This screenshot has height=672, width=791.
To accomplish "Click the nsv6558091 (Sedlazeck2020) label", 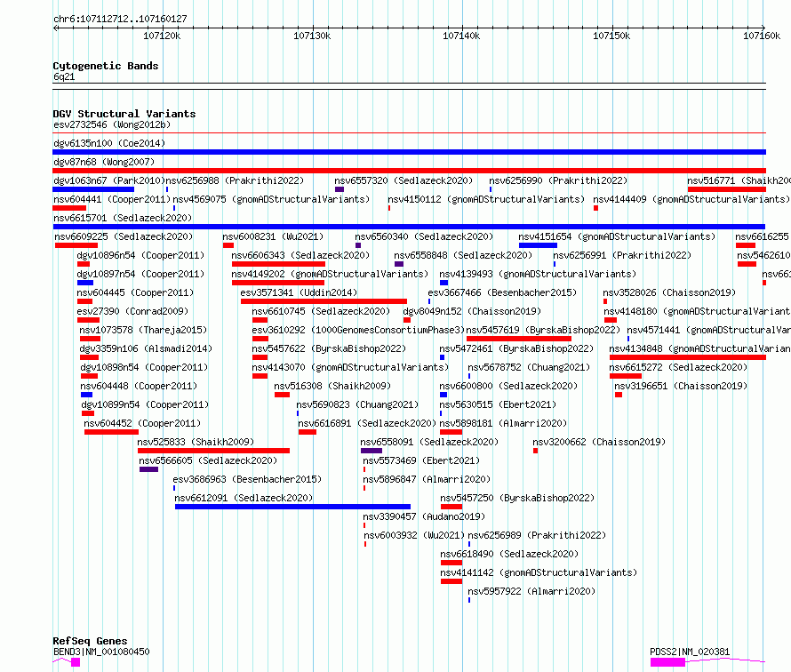I will click(429, 442).
